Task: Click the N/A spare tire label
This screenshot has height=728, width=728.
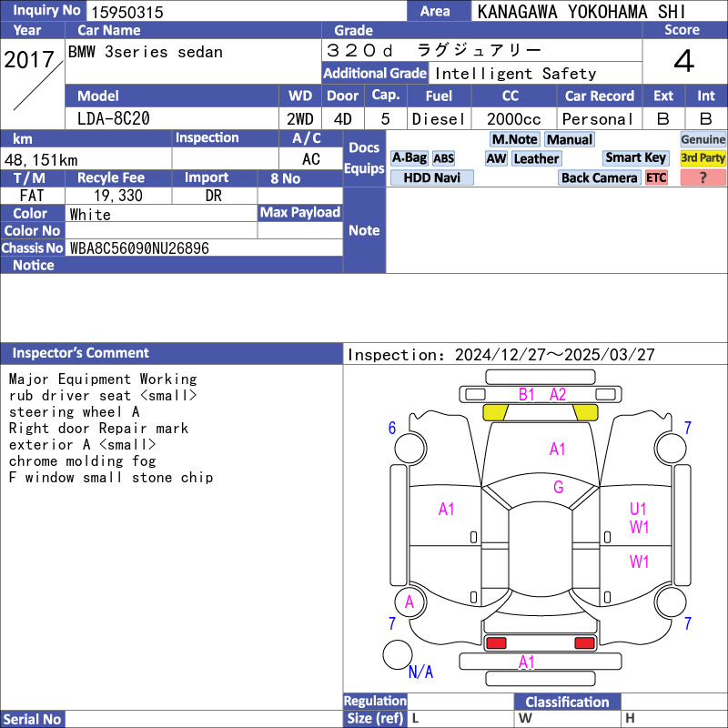Action: pos(420,672)
